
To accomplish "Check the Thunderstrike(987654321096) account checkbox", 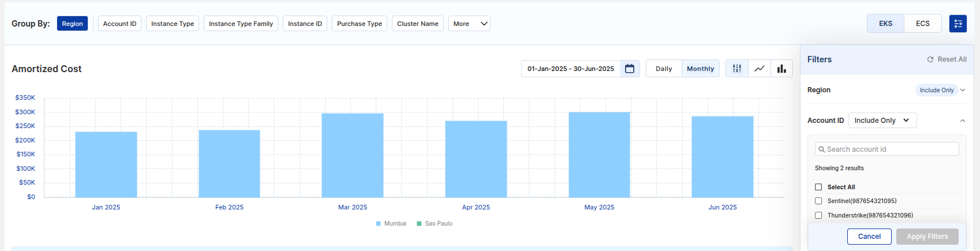I will (818, 215).
